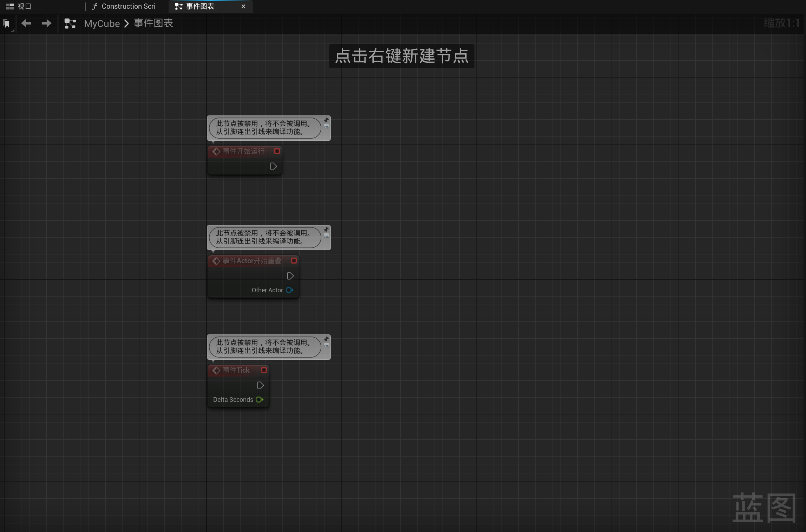This screenshot has height=532, width=806.
Task: Toggle the pushpin on the BeginPlay warning bubble
Action: (x=326, y=120)
